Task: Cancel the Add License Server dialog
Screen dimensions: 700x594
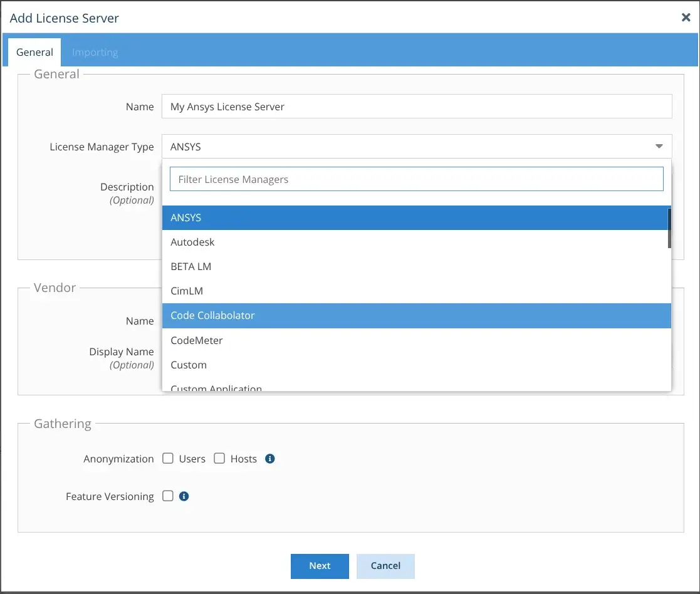Action: coord(385,566)
